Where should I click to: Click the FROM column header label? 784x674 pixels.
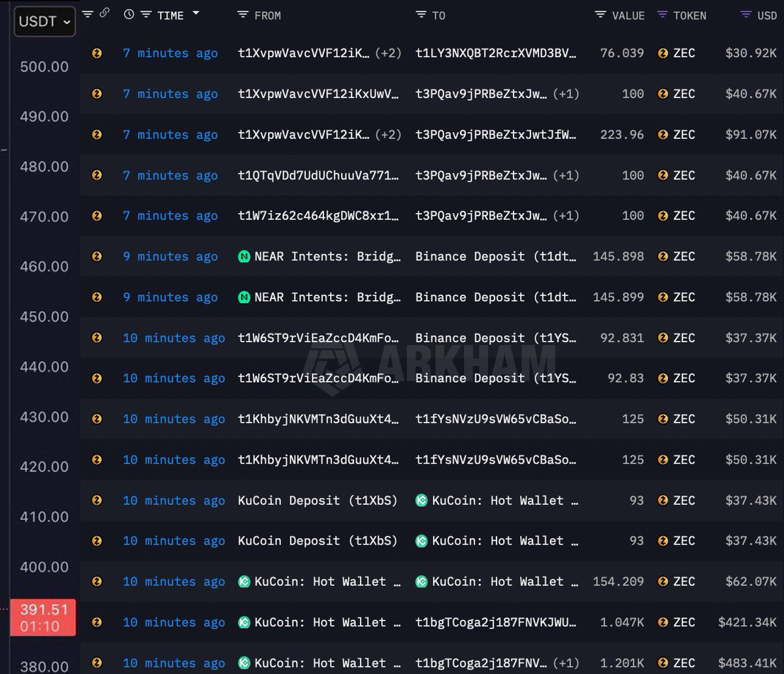pos(268,16)
